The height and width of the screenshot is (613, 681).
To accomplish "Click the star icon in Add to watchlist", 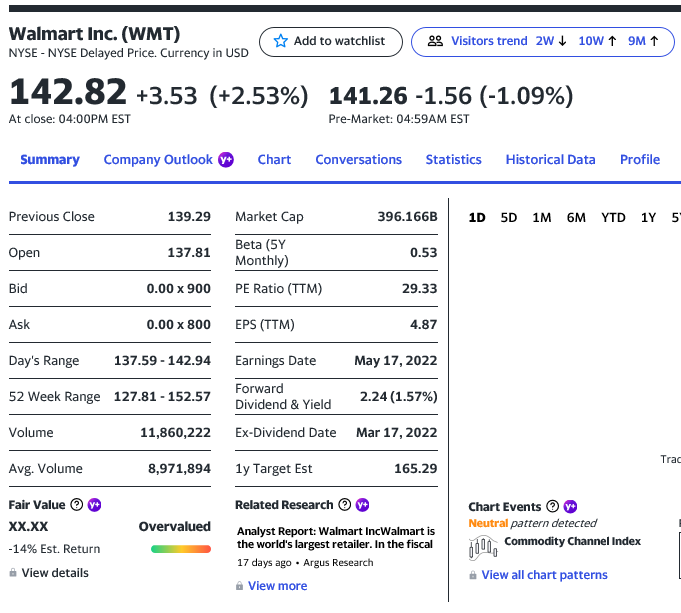I will (x=281, y=41).
